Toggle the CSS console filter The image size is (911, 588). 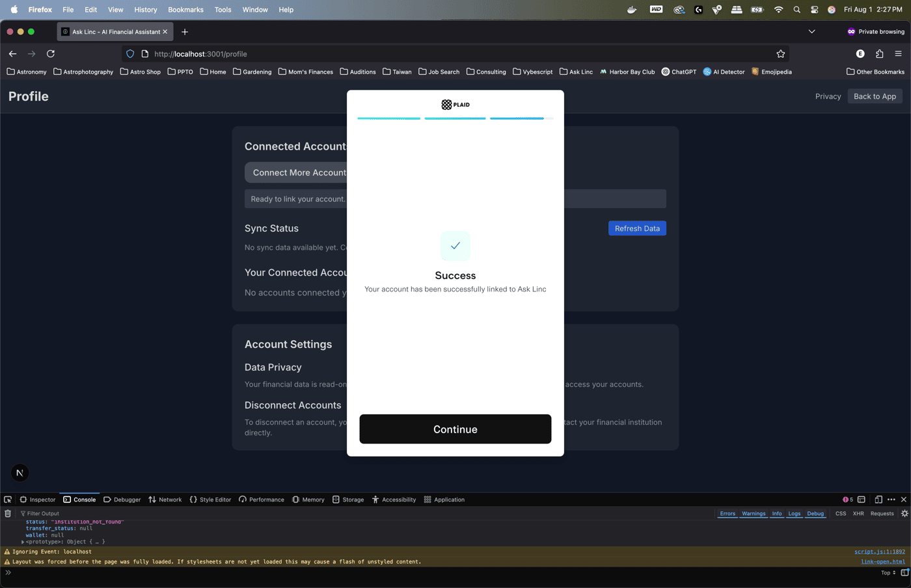pos(841,514)
